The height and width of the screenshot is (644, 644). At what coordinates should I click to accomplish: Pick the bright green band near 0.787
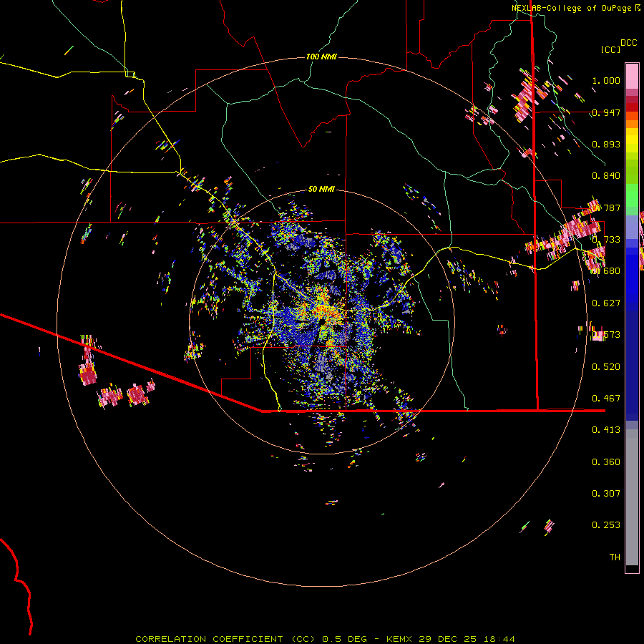[x=632, y=200]
